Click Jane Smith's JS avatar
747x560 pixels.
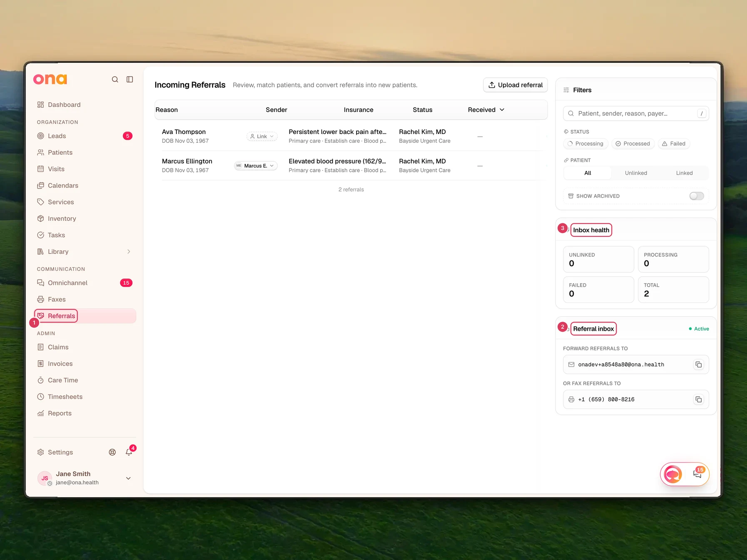[x=45, y=478]
